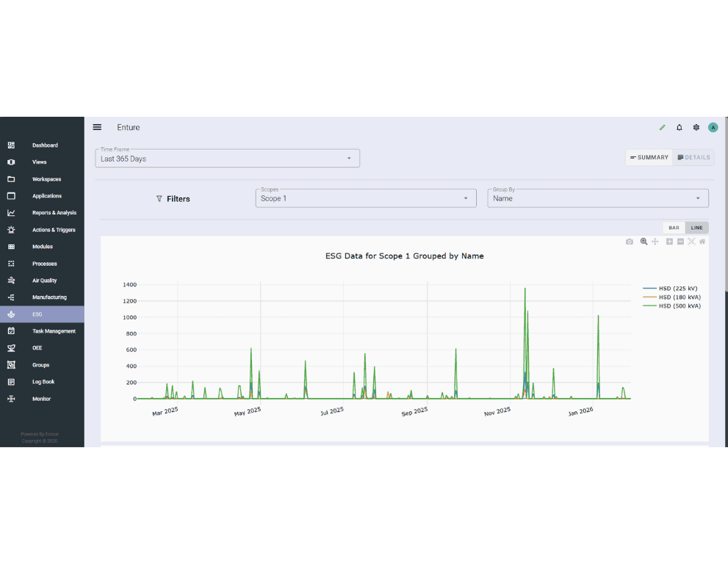Open the Scopes dropdown

(x=365, y=198)
